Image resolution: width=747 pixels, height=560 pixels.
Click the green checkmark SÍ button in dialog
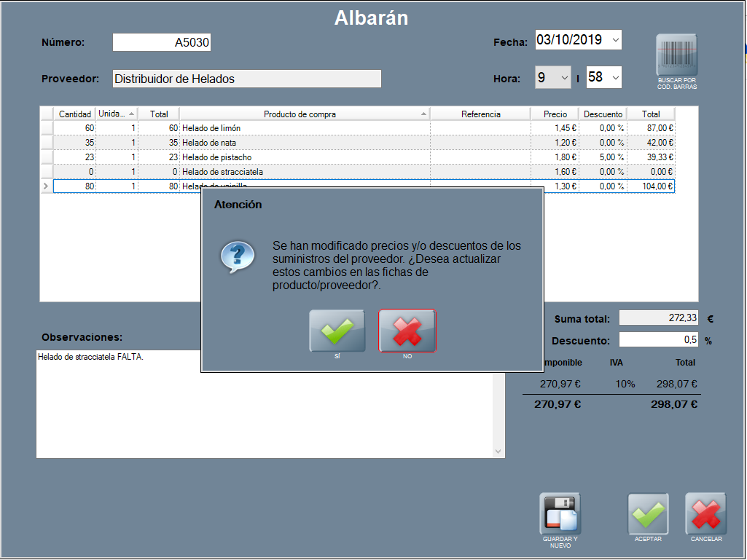(337, 331)
